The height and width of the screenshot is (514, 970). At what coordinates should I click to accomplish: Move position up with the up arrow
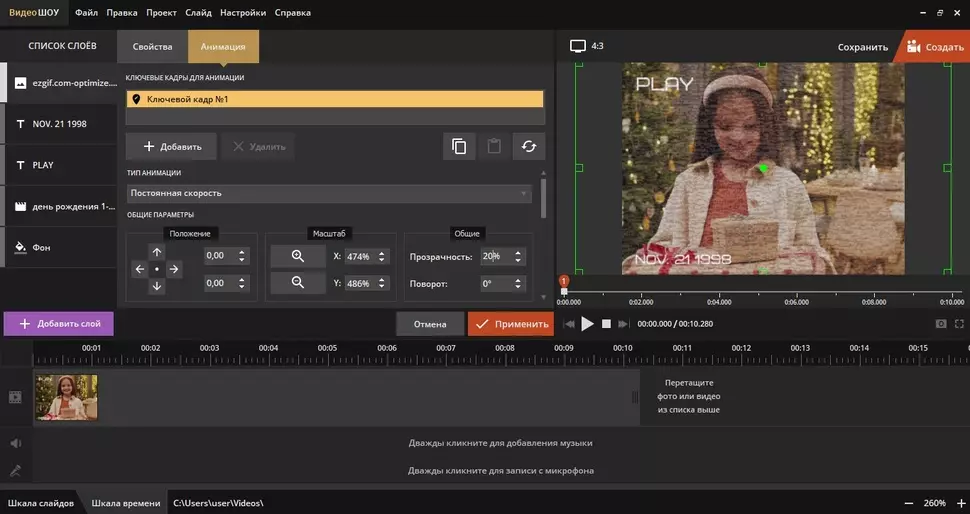[x=157, y=252]
